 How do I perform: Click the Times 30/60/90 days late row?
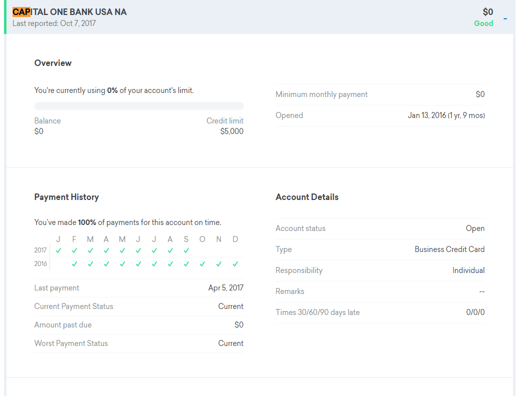[x=380, y=312]
